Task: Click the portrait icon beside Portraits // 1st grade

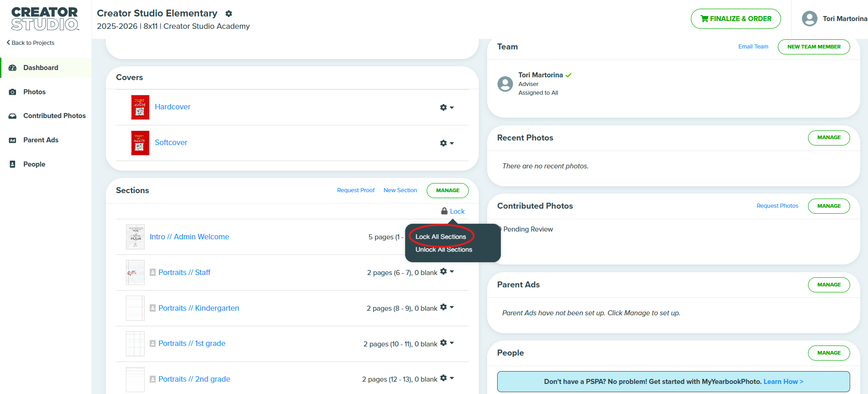Action: coord(153,343)
